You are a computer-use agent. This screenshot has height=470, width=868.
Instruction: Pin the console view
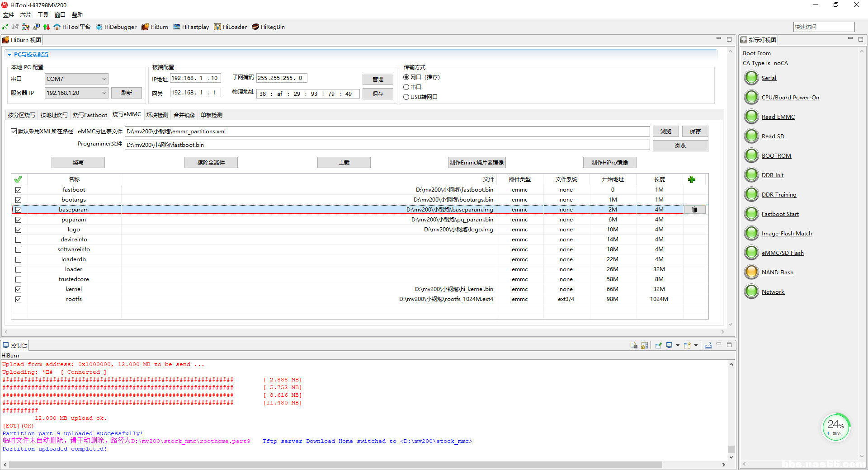[658, 345]
